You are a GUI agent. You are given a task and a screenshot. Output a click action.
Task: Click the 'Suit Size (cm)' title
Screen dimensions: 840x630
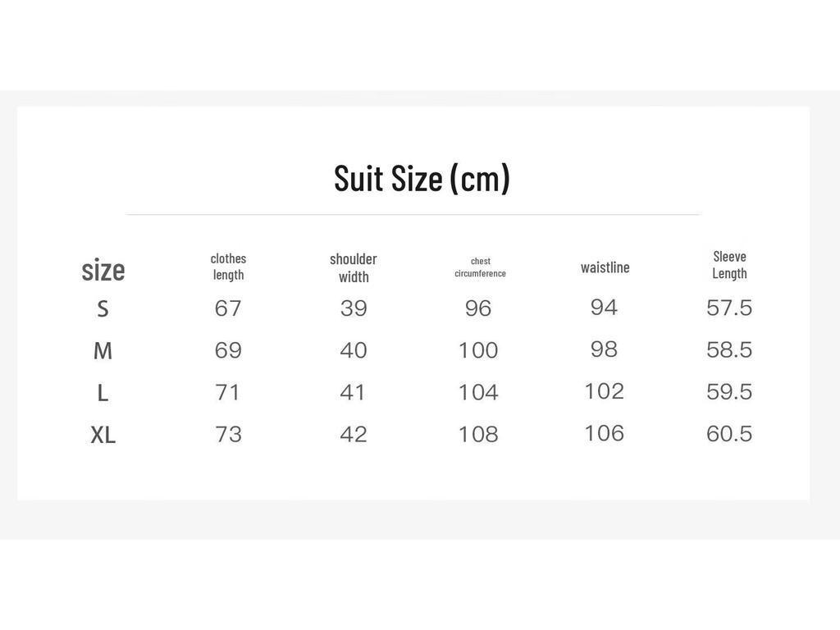pyautogui.click(x=422, y=178)
